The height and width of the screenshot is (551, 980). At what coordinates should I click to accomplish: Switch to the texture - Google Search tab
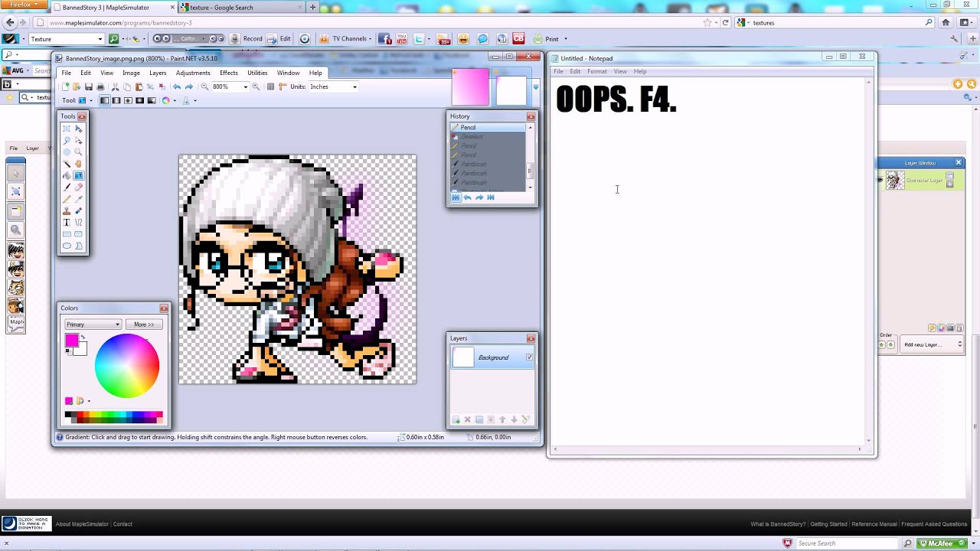240,8
